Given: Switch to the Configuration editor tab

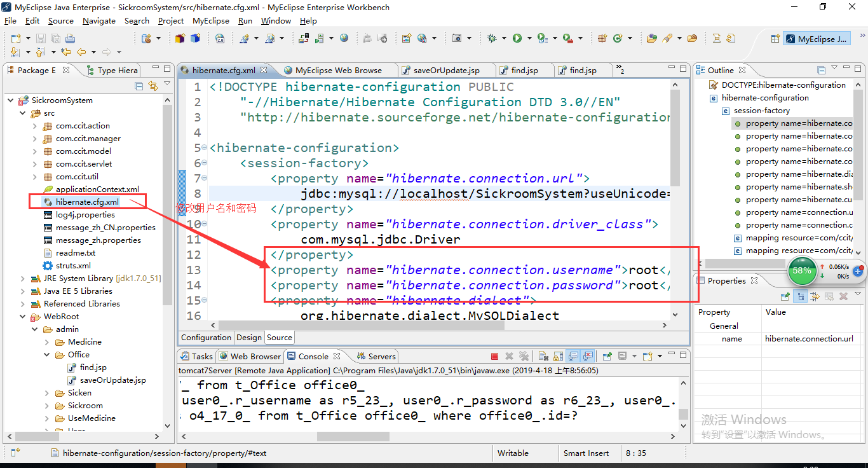Looking at the screenshot, I should coord(206,338).
